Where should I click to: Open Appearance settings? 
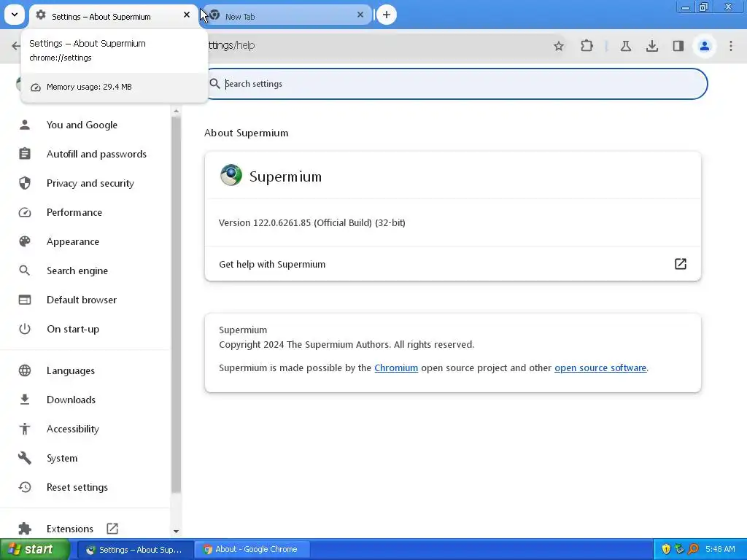[73, 241]
